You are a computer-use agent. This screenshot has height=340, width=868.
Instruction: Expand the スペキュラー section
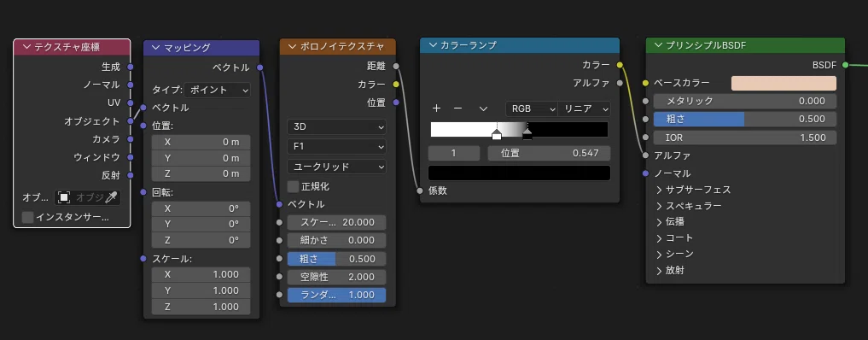[659, 206]
